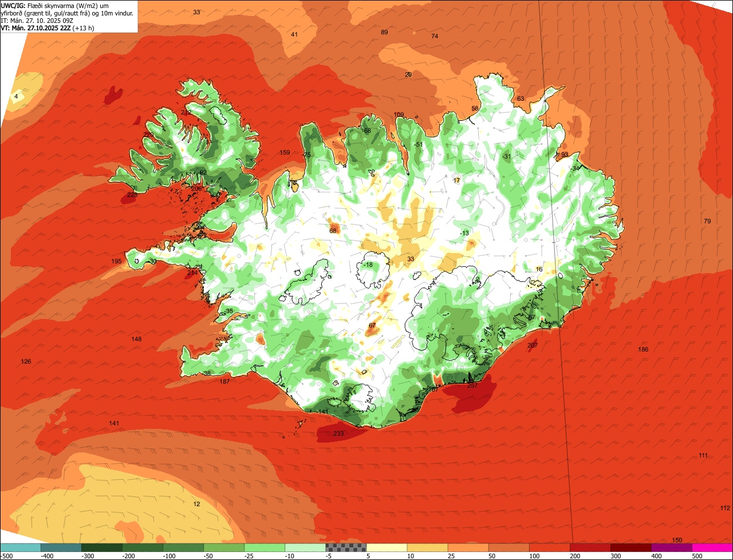Viewport: 733px width, 560px height.
Task: Click the 'IT: Mán. 27. 10. 2025 09Z' line
Action: pyautogui.click(x=37, y=20)
